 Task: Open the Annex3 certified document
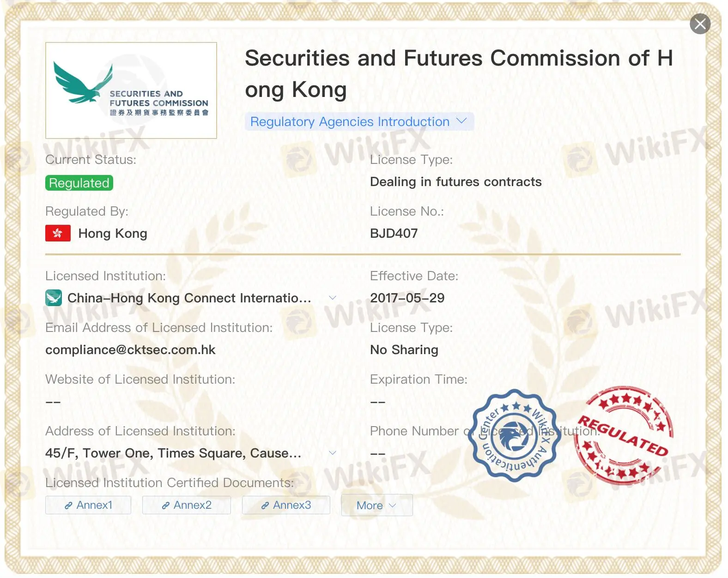pyautogui.click(x=286, y=505)
